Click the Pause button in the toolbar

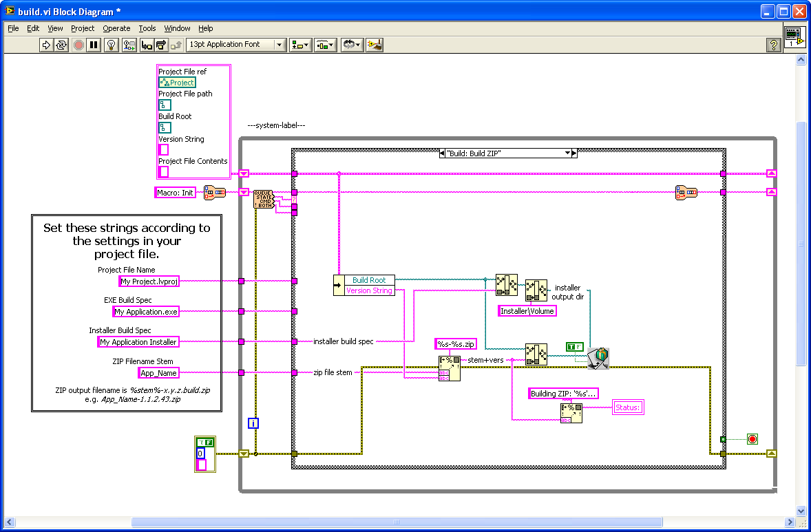[x=94, y=45]
